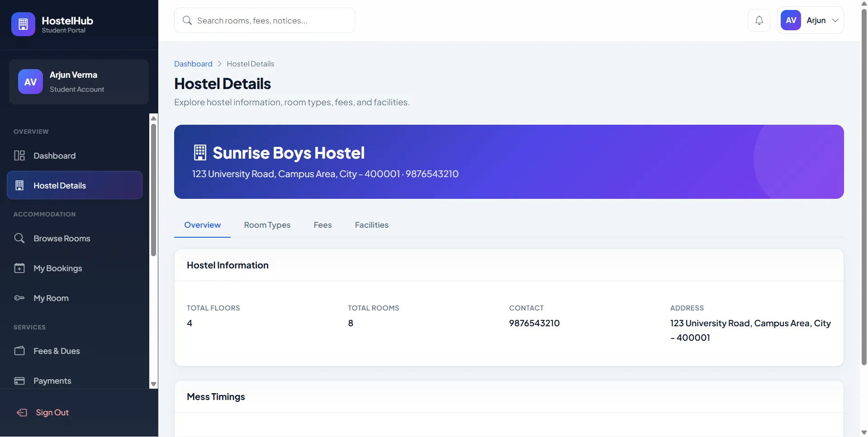Click the sidebar scrollbar down arrow
This screenshot has width=868, height=437.
tap(153, 384)
